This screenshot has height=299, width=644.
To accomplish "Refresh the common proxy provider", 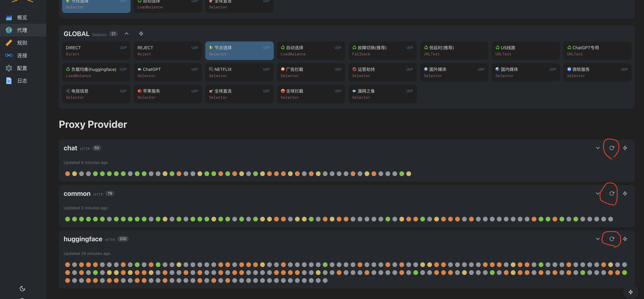I will click(x=612, y=193).
